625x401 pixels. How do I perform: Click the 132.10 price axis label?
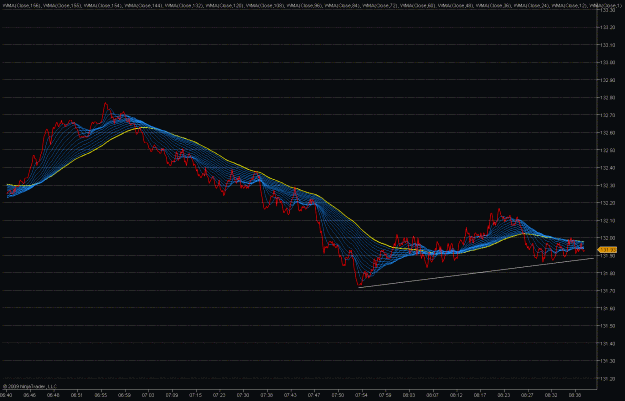[x=607, y=220]
